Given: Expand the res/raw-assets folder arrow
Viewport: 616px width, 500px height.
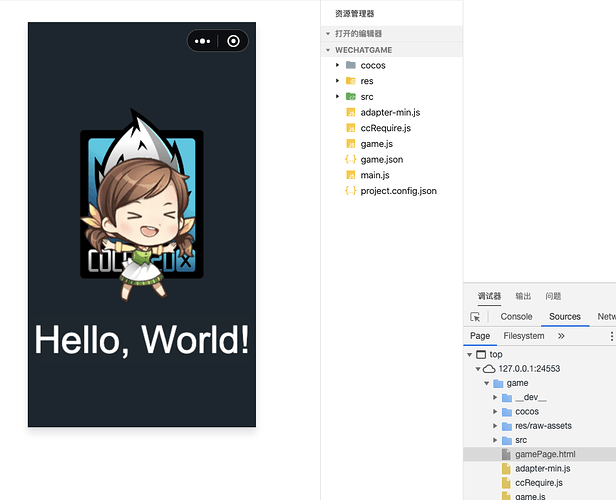Looking at the screenshot, I should click(495, 426).
